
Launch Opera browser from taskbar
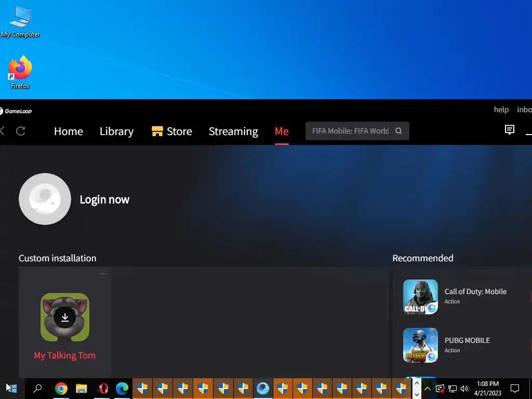click(x=103, y=389)
